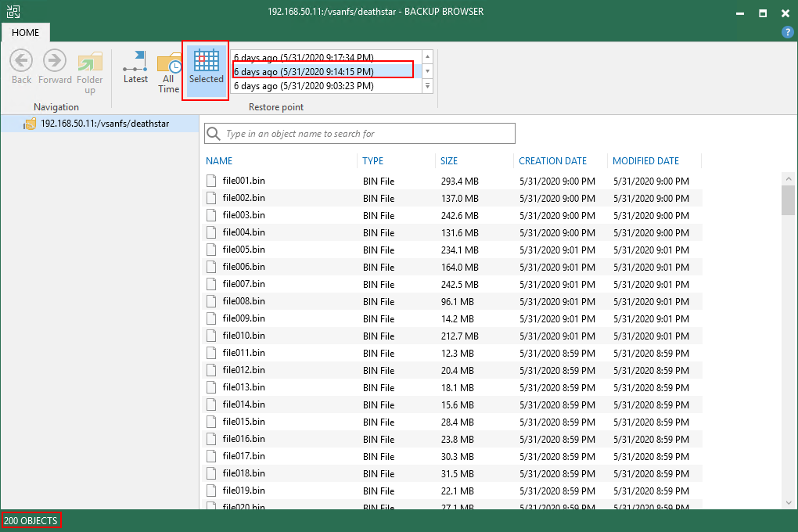Select the 192.168.50.11:/vsanfs/deathstar tree item
This screenshot has height=532, width=798.
[x=102, y=124]
